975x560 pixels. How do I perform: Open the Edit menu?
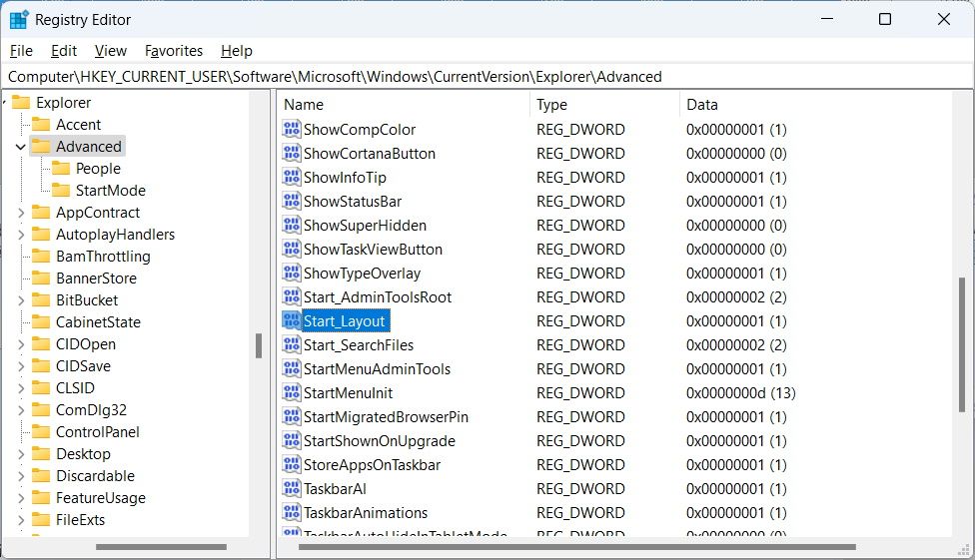[63, 50]
